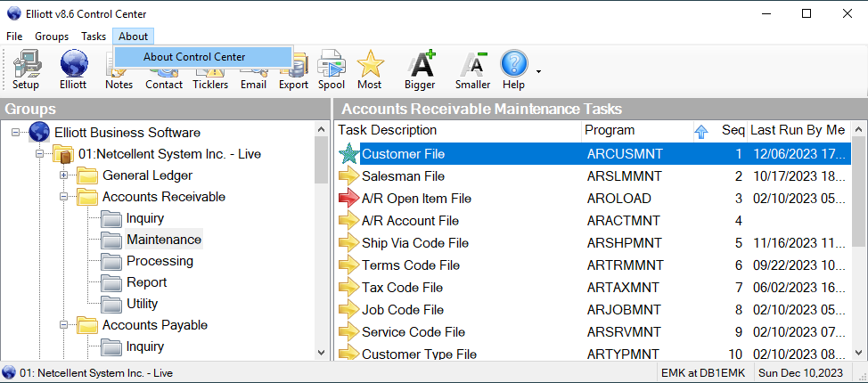The height and width of the screenshot is (383, 868).
Task: Make the font Smaller
Action: click(x=472, y=69)
